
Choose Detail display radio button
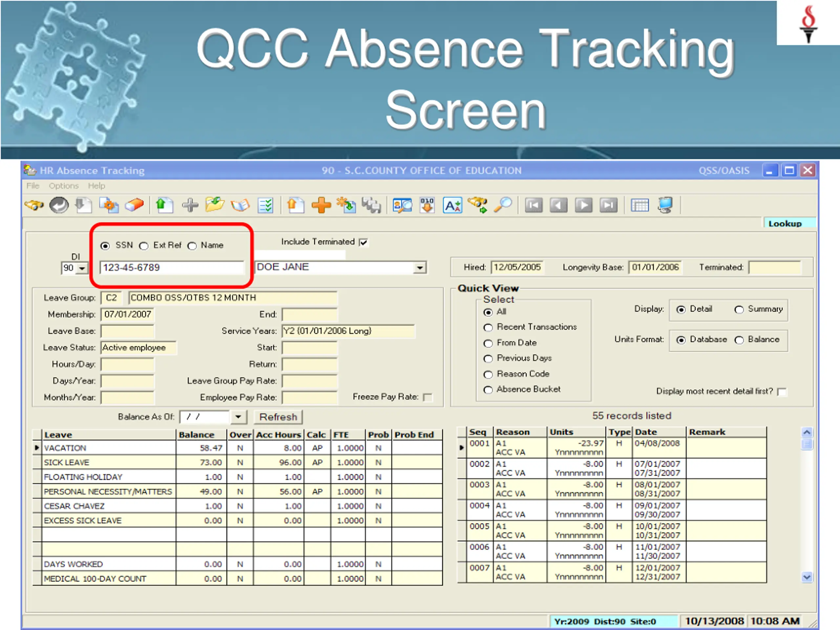click(x=681, y=310)
